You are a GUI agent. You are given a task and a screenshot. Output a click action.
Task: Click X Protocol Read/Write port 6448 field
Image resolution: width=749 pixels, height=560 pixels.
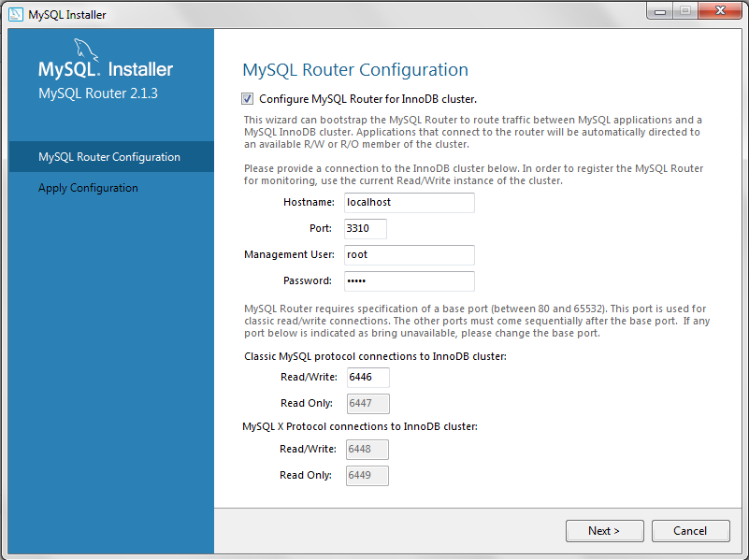click(367, 450)
